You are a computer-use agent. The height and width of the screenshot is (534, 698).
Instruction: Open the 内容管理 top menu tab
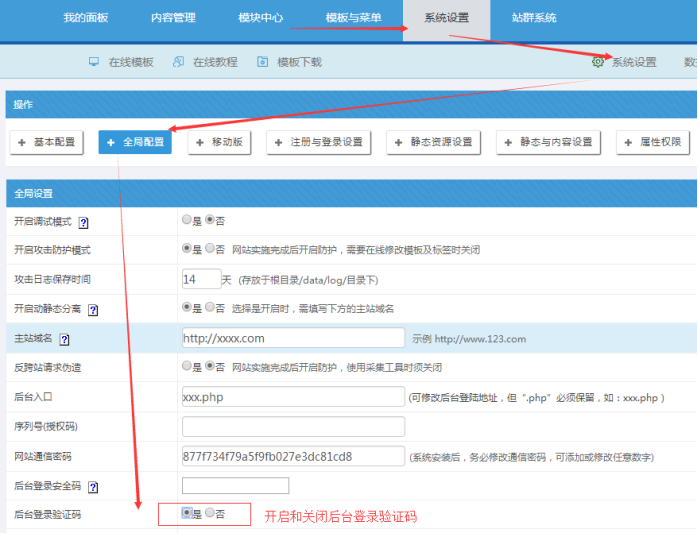pos(173,18)
